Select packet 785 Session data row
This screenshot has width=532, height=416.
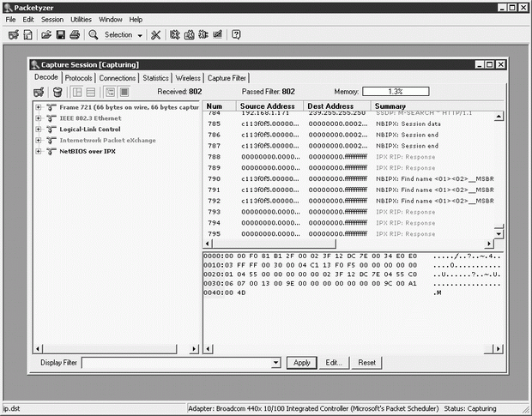[349, 124]
